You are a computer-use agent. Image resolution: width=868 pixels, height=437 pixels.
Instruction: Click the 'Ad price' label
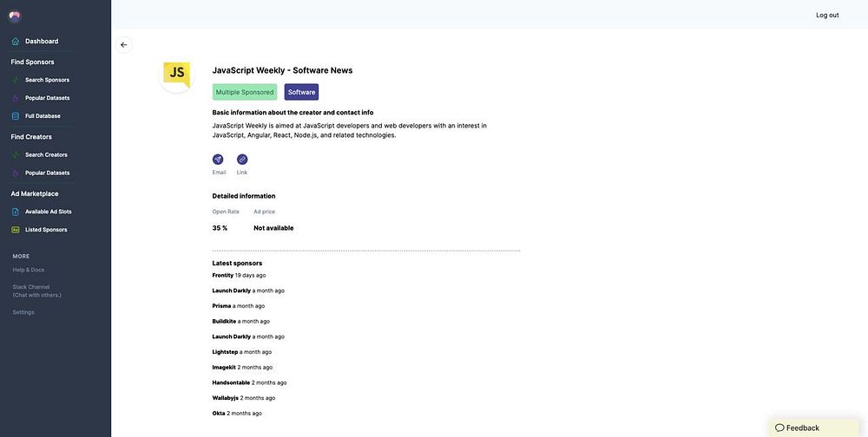click(x=265, y=212)
